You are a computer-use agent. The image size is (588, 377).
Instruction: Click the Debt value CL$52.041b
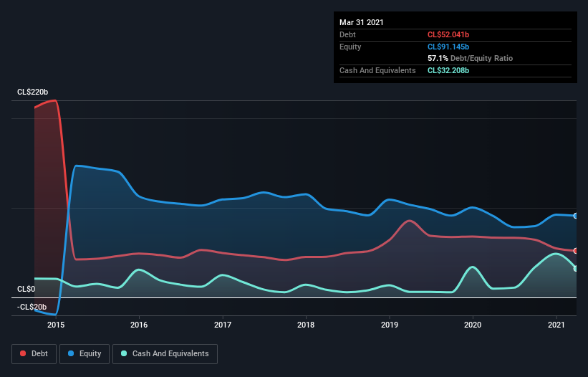pos(448,34)
